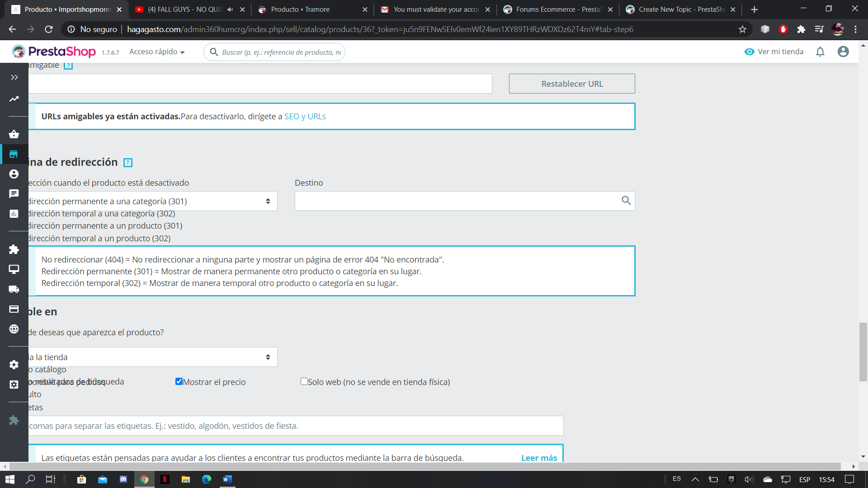
Task: Open the Customers person sidebar icon
Action: coord(14,174)
